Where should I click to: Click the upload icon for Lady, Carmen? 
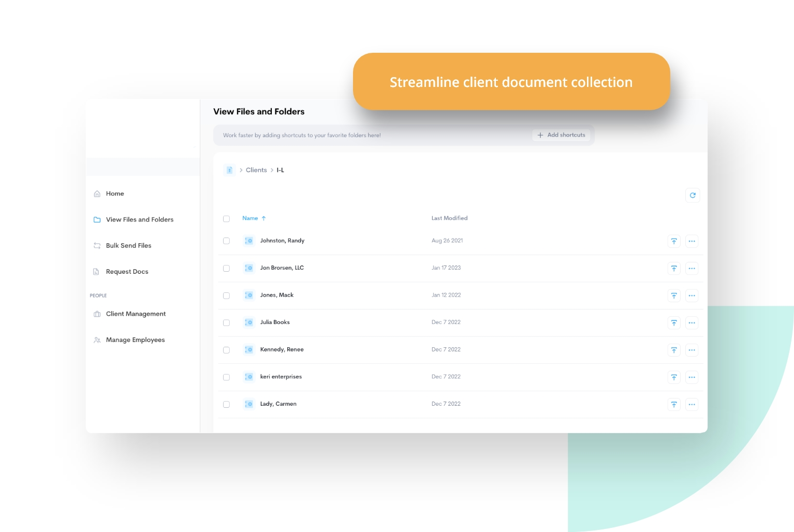point(674,404)
